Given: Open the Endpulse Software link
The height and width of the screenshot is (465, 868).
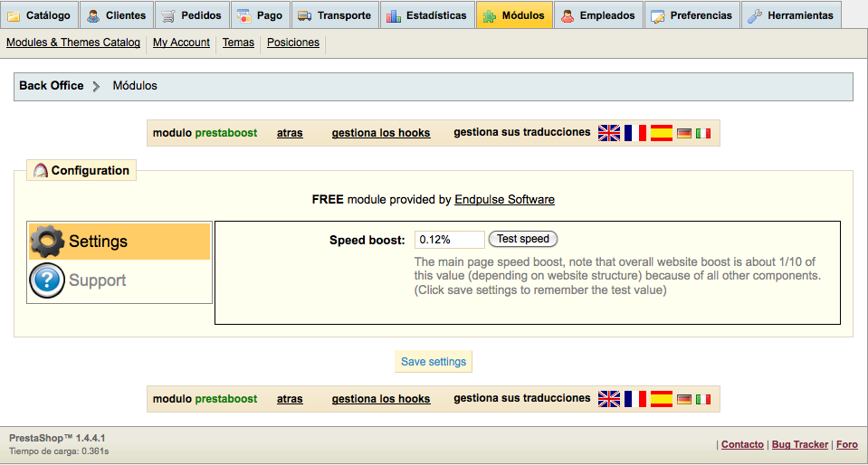Looking at the screenshot, I should pyautogui.click(x=504, y=199).
